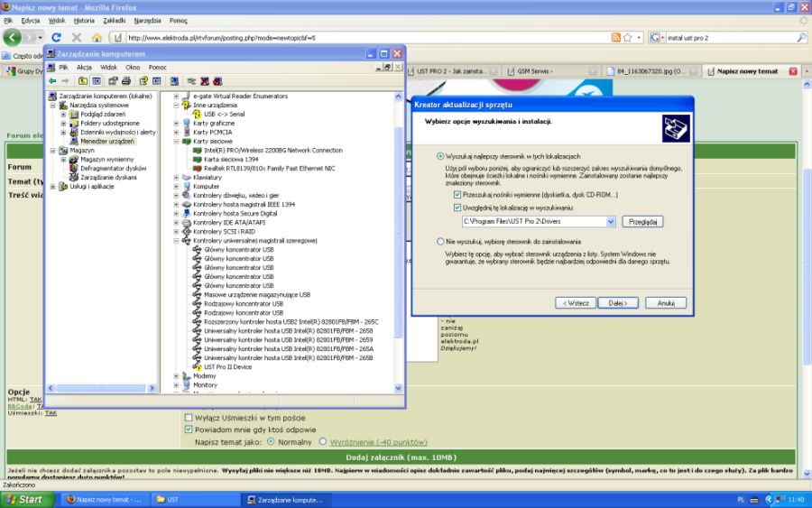812x508 pixels.
Task: Select the 'Normalny' topic type radio
Action: 271,442
